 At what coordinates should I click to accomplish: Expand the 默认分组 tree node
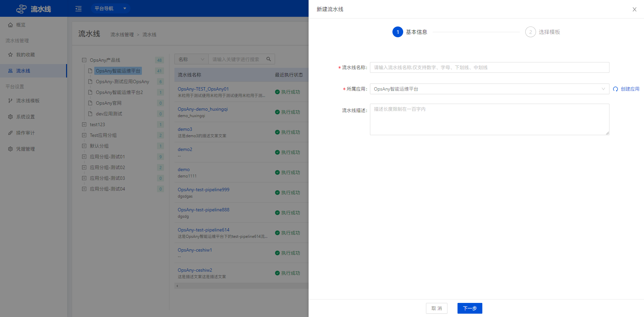tap(84, 146)
